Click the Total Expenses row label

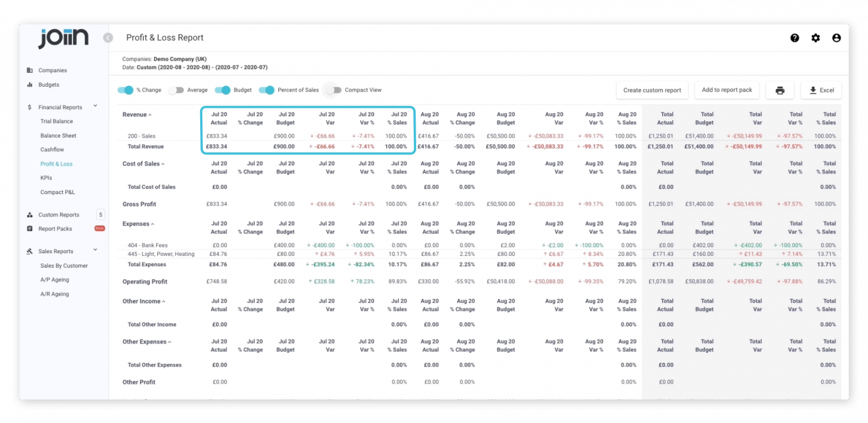click(x=147, y=265)
